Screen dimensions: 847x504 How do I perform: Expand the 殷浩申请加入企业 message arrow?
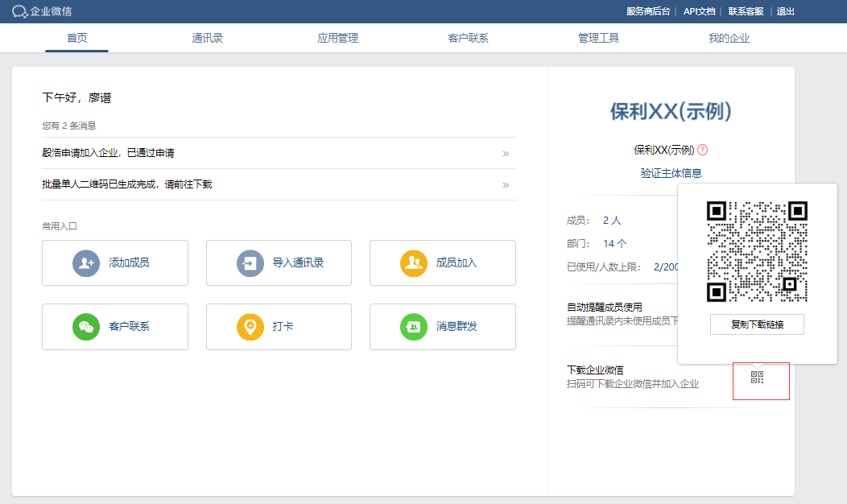[506, 154]
